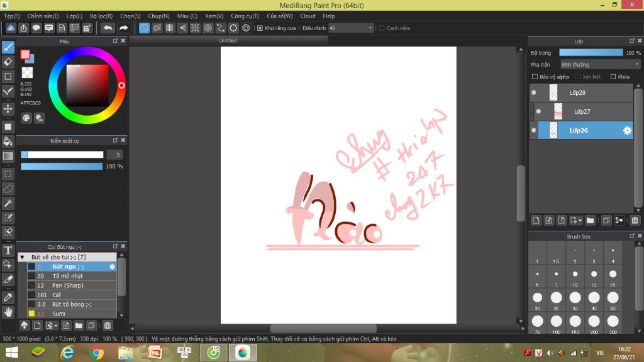Click brush size value field 5
Image resolution: width=644 pixels, height=362 pixels.
pos(115,155)
